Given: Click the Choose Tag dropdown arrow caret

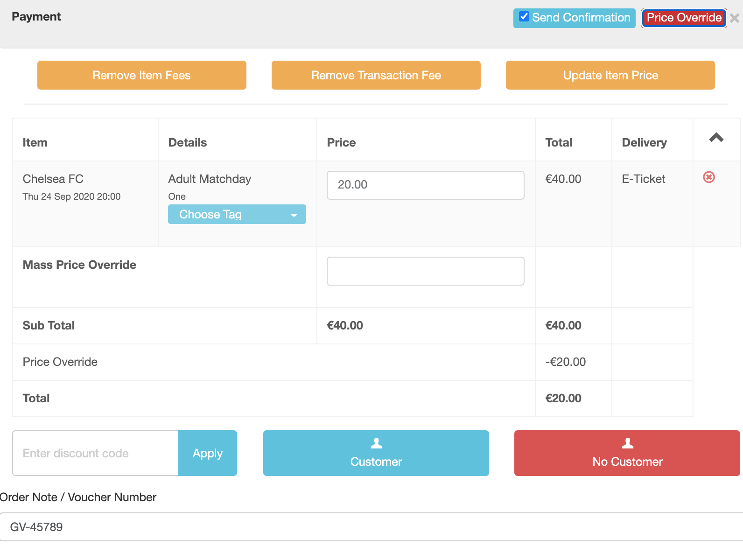Looking at the screenshot, I should tap(294, 215).
